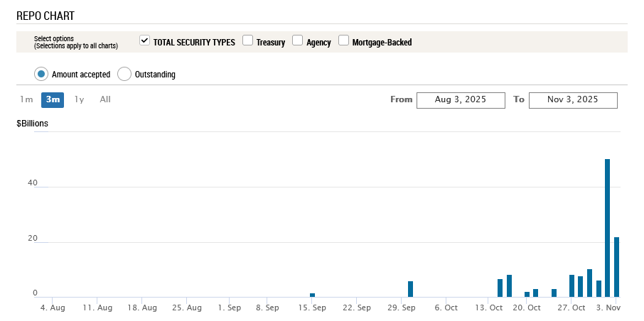Click the REPO CHART heading
644x321 pixels.
click(x=45, y=16)
